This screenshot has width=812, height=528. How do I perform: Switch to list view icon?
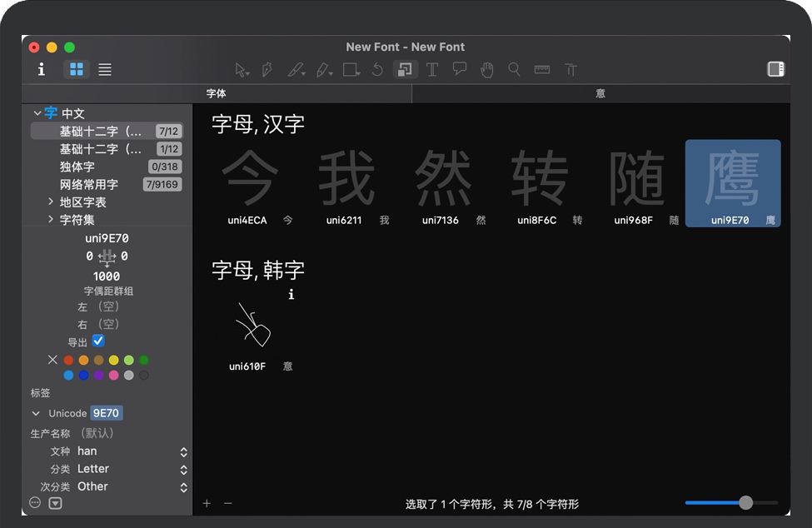click(105, 70)
